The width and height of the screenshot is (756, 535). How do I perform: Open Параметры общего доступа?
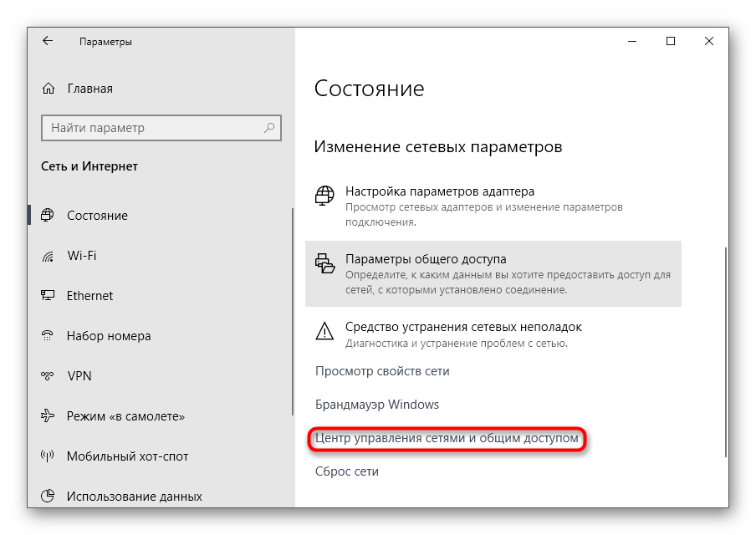(493, 273)
